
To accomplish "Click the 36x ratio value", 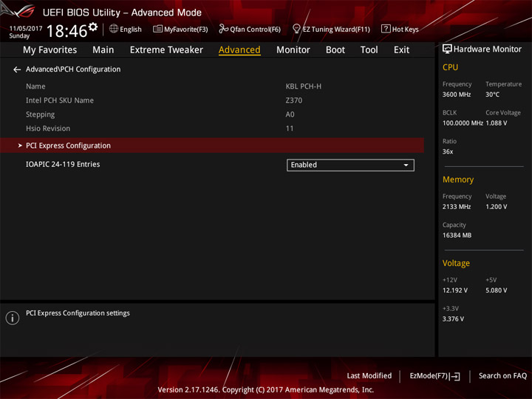I will coord(448,151).
